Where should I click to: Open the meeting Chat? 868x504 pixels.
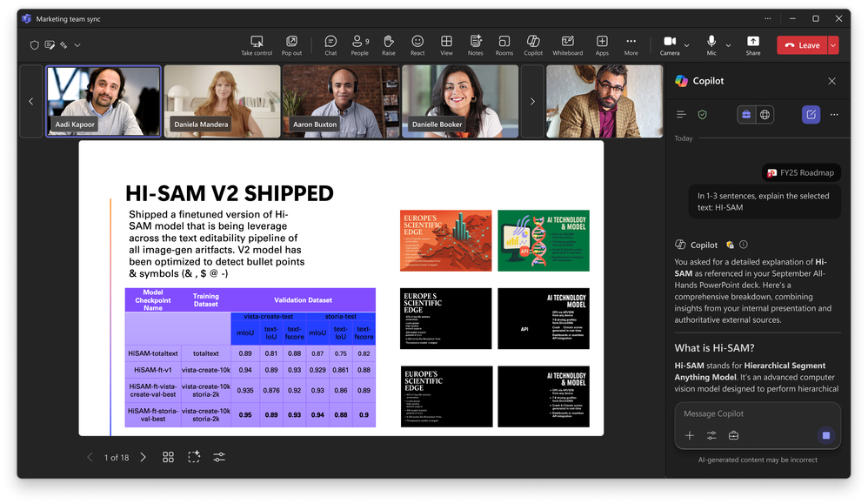[x=331, y=45]
